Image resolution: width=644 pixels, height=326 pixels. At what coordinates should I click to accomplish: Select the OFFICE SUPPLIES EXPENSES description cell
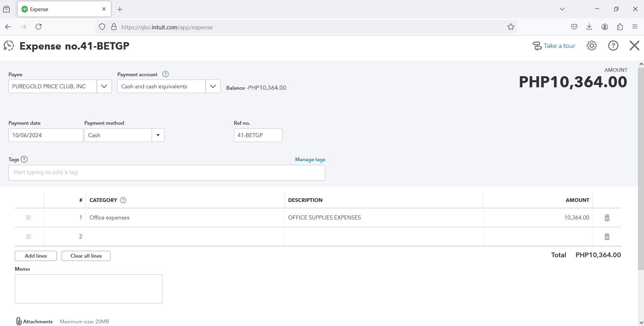tap(384, 218)
